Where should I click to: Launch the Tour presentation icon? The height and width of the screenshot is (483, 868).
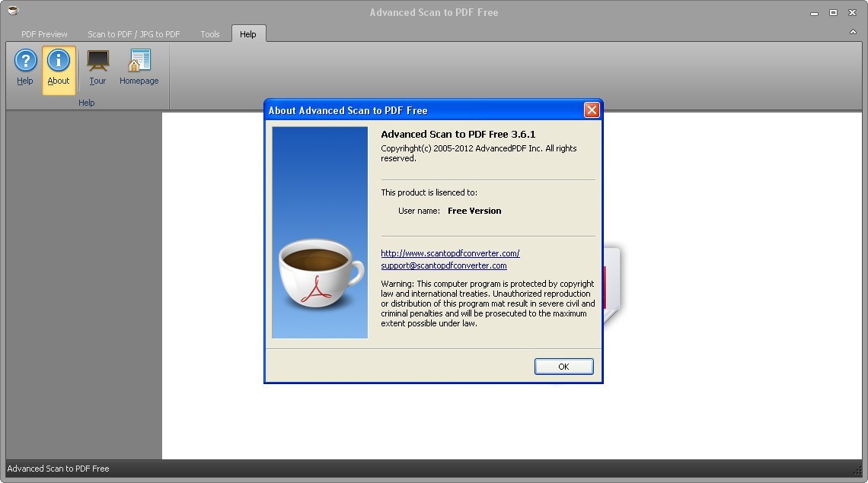click(x=97, y=68)
